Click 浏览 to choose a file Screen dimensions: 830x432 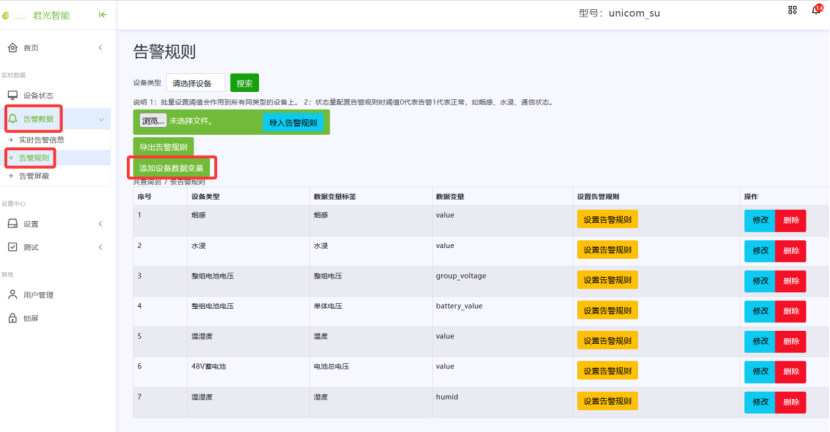coord(152,121)
